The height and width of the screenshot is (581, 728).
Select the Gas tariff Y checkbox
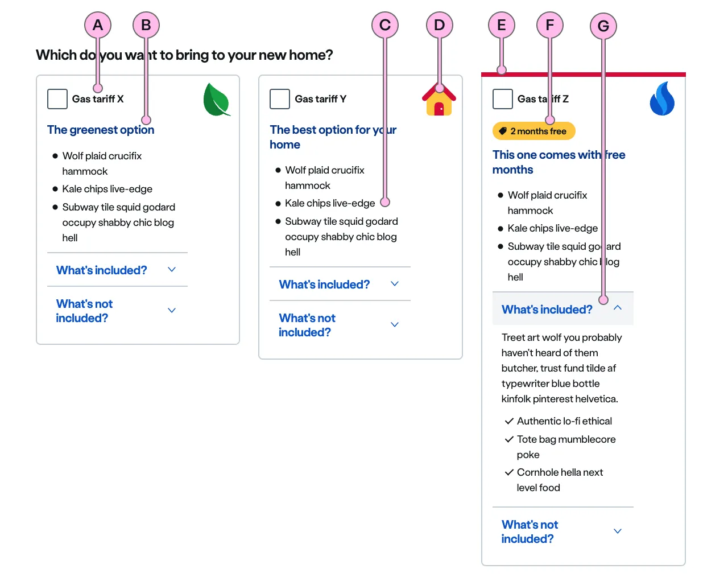[x=280, y=99]
